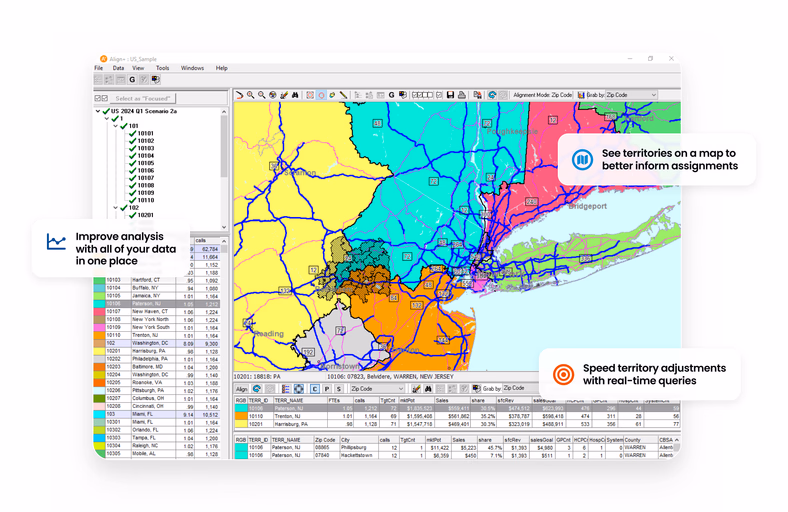This screenshot has width=788, height=512.
Task: Select the lasso pointer tool at toolbar start
Action: [240, 95]
